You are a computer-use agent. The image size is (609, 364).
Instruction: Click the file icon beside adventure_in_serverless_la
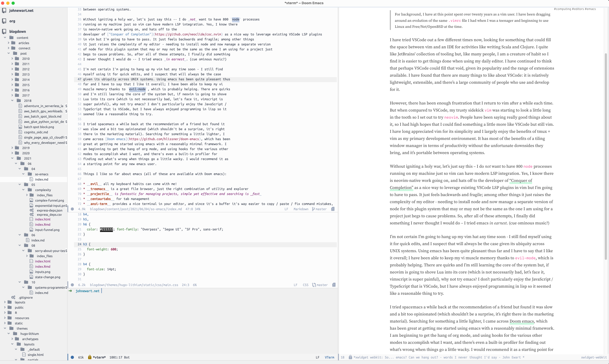pyautogui.click(x=20, y=106)
